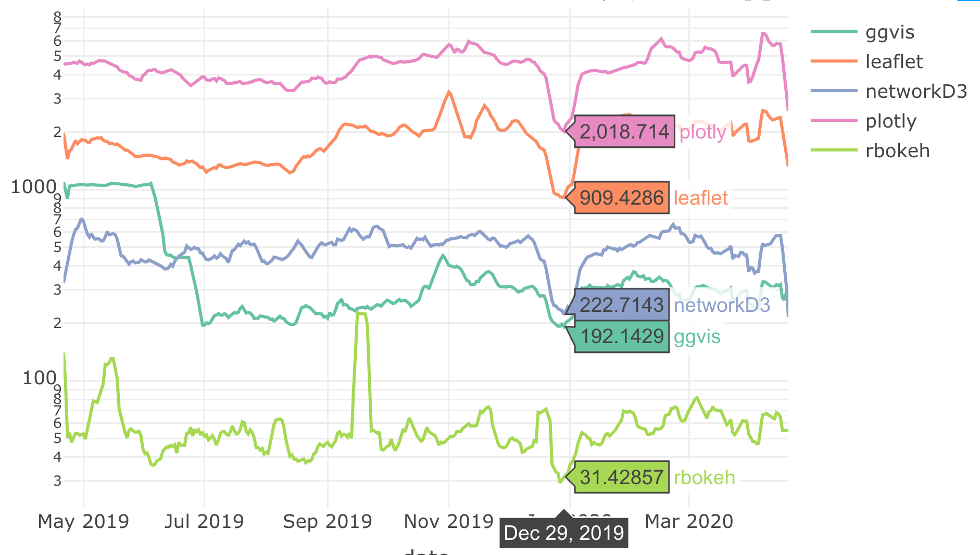Hide the plotly series via legend
The image size is (980, 555).
tap(890, 121)
